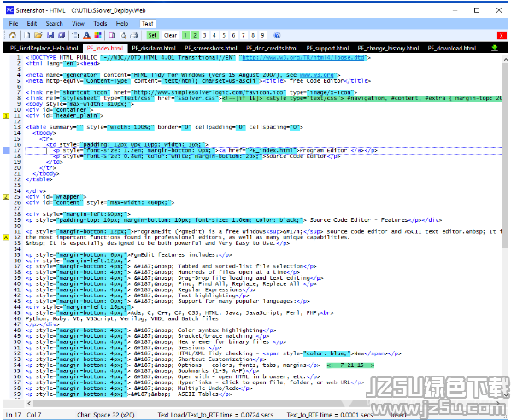Open print preview with the magnifier page icon
This screenshot has height=420, width=511.
pos(122,35)
